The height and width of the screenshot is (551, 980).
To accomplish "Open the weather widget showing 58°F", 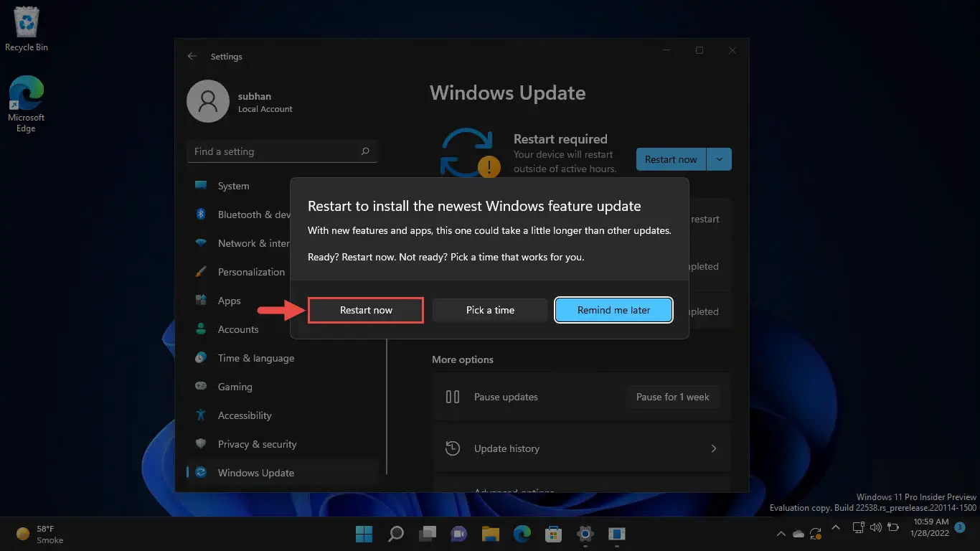I will pos(42,534).
